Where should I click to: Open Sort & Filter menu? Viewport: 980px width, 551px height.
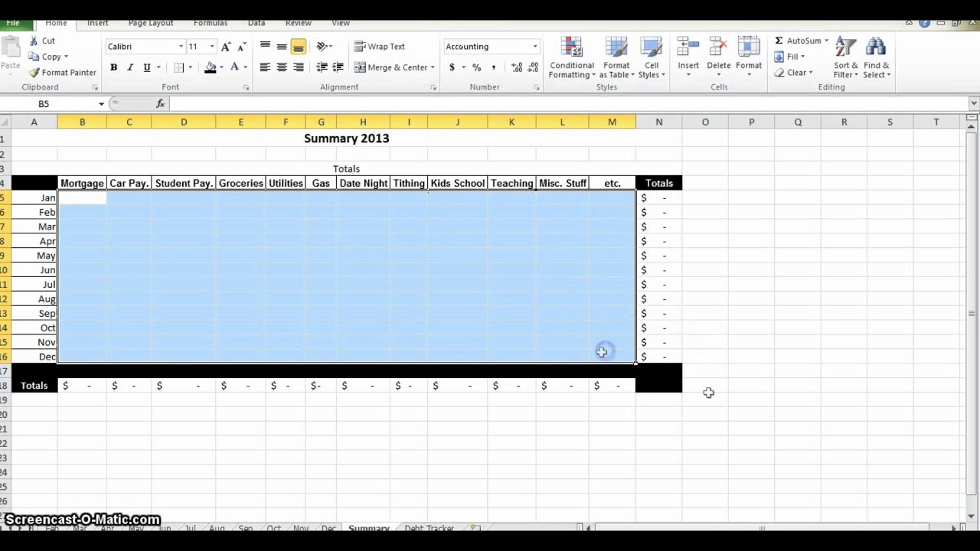[846, 57]
